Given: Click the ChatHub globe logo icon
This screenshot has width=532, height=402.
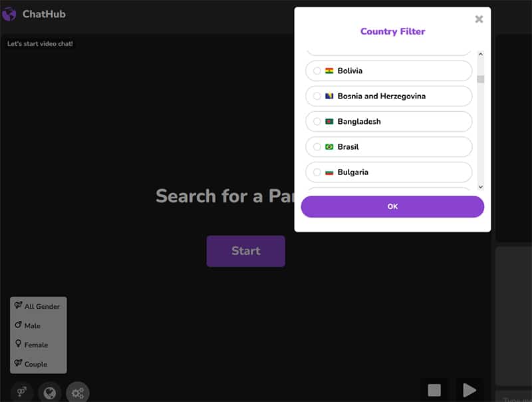Looking at the screenshot, I should tap(9, 14).
